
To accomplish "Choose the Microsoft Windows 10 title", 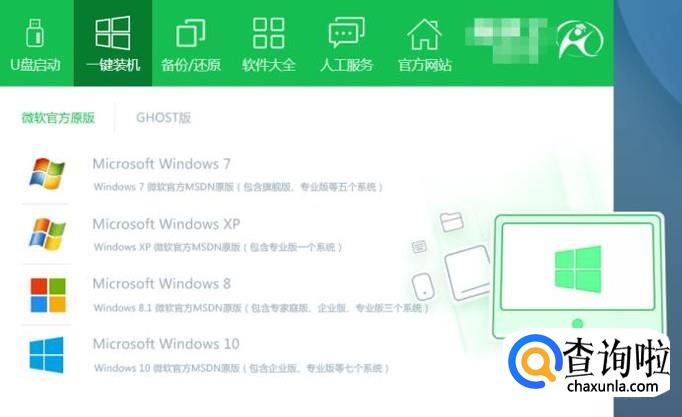I will click(x=166, y=344).
